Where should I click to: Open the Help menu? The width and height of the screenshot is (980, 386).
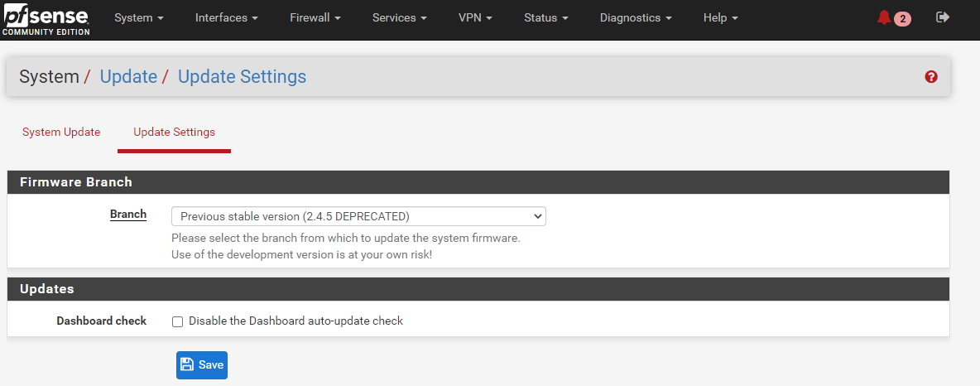tap(721, 18)
